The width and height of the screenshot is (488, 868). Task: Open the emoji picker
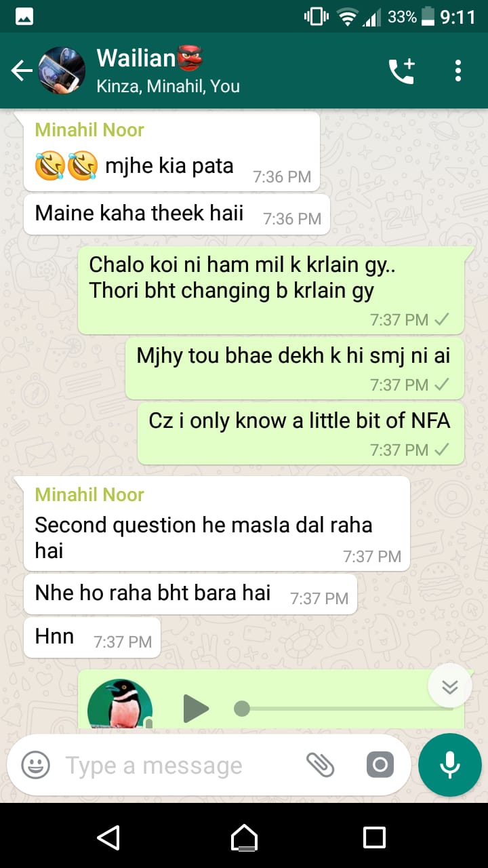[36, 766]
